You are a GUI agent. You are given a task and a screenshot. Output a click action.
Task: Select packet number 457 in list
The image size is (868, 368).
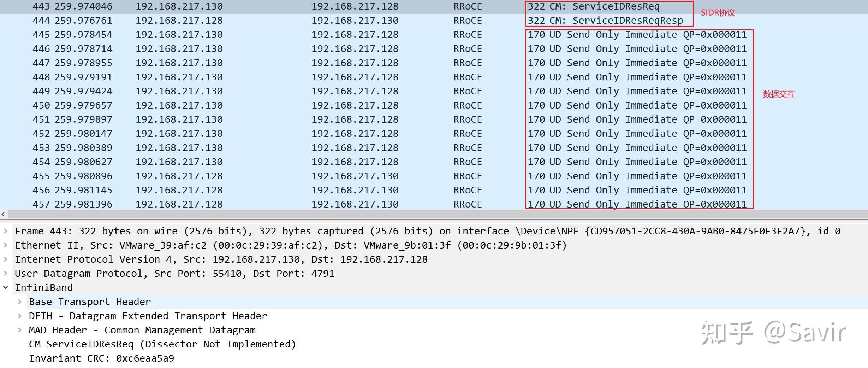(41, 204)
